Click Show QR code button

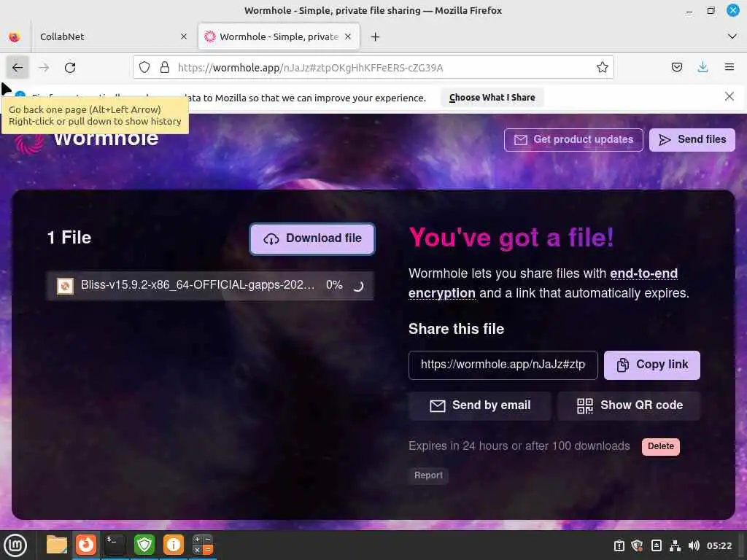[630, 405]
